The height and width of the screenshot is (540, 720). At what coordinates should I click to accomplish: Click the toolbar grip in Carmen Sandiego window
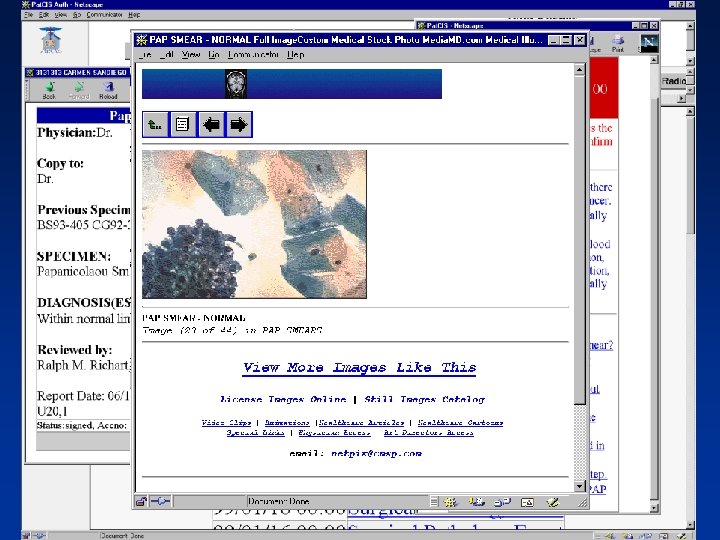pos(28,90)
